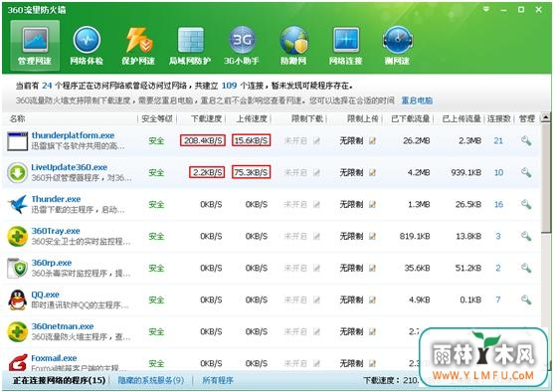Switch to 隐藏的系统服务(9) tab
The height and width of the screenshot is (392, 553).
pos(151,380)
